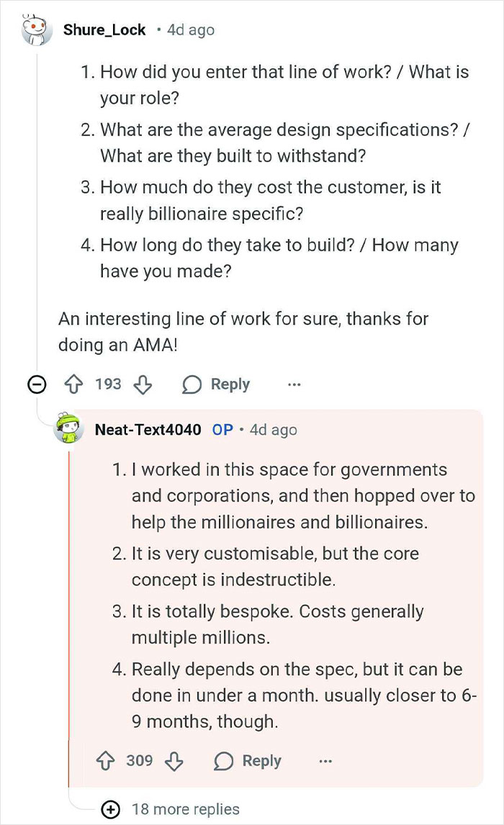Open Shure_Lock's profile

point(104,30)
